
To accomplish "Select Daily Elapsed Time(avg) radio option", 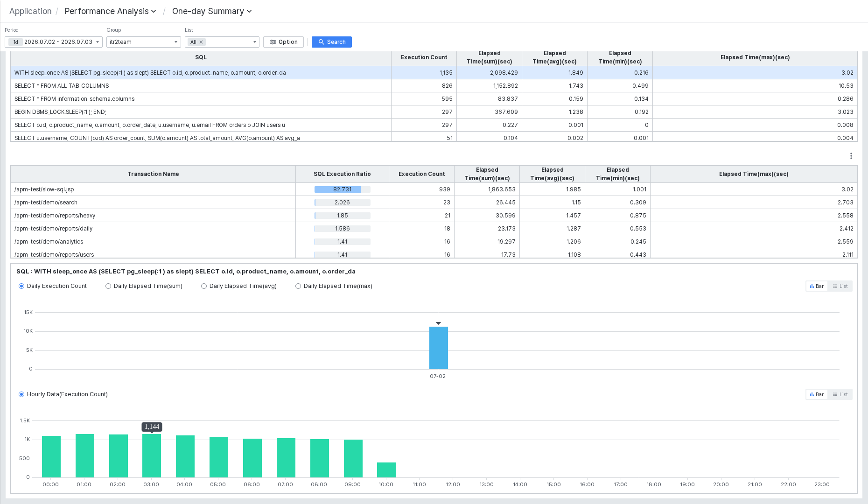I will coord(239,286).
